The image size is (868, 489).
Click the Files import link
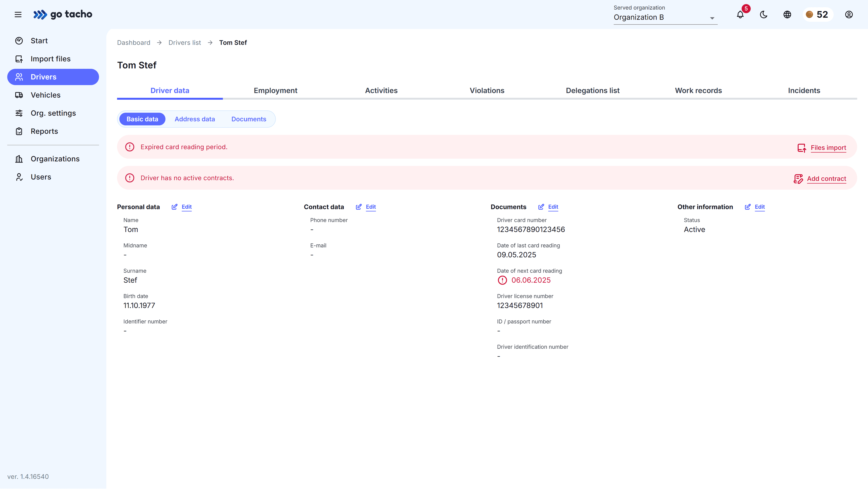[828, 148]
